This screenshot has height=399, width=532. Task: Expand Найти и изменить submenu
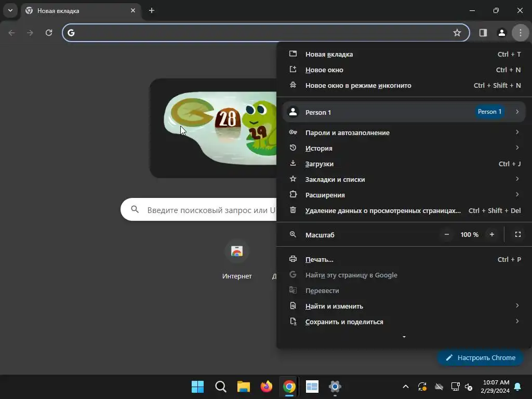coord(404,307)
